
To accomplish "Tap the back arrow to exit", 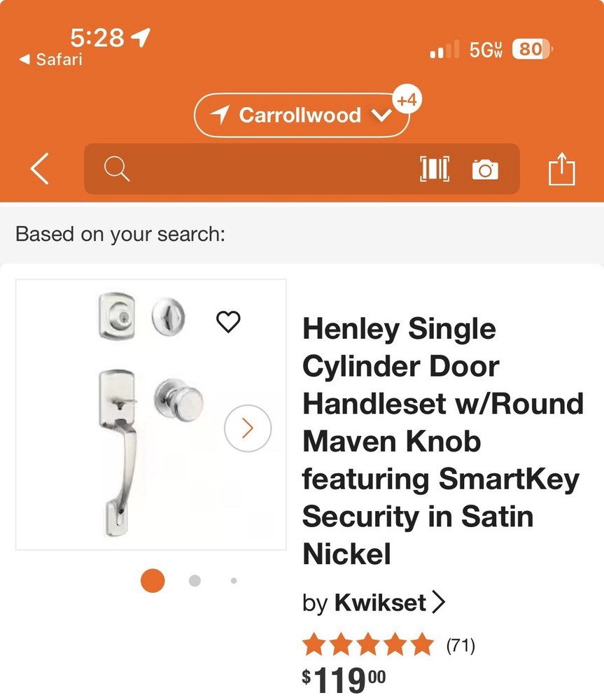I will click(38, 168).
